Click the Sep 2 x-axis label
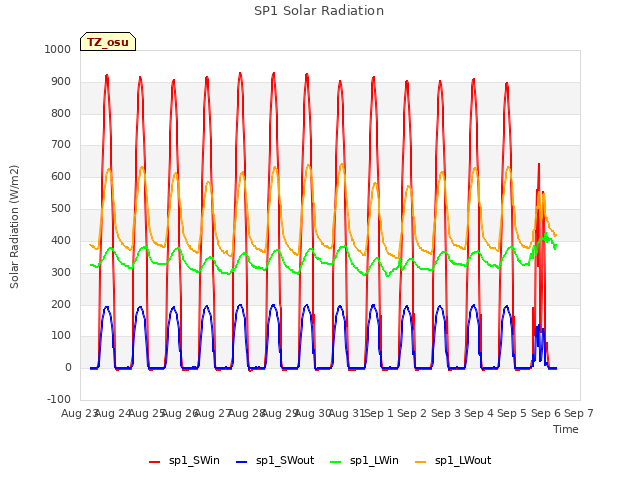Screen dimensions: 640x480 pyautogui.click(x=412, y=413)
